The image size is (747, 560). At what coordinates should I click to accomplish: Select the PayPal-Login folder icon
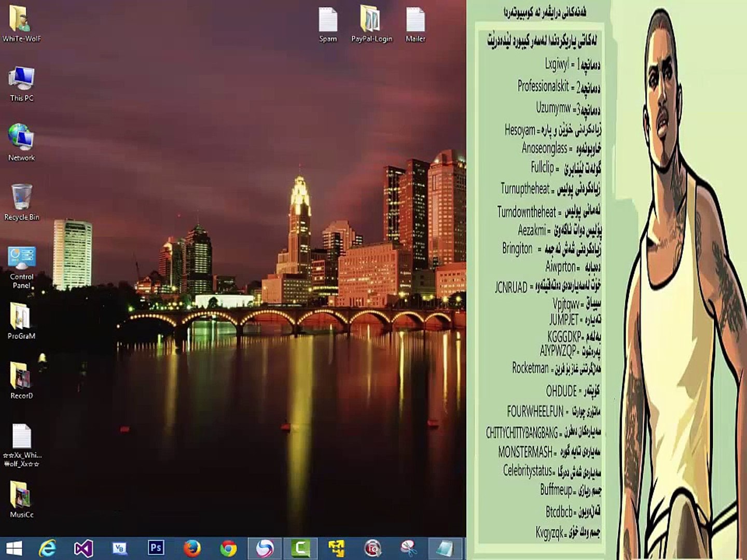tap(371, 24)
